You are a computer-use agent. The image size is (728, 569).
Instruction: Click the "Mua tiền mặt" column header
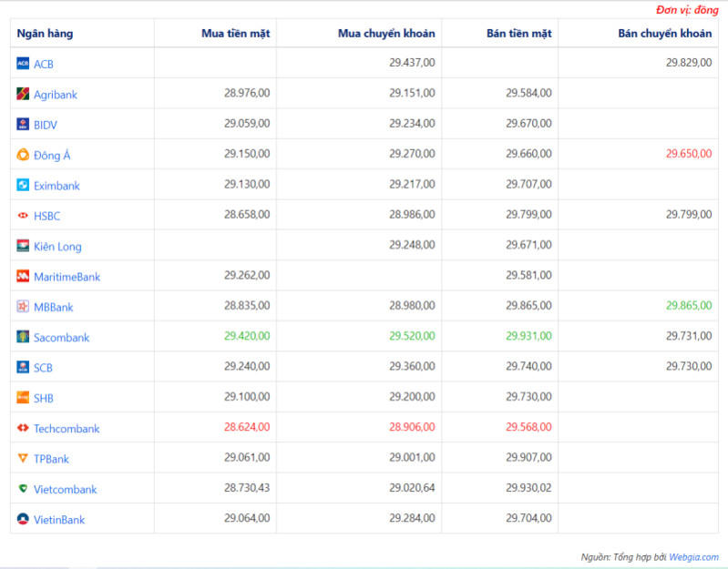pos(235,34)
